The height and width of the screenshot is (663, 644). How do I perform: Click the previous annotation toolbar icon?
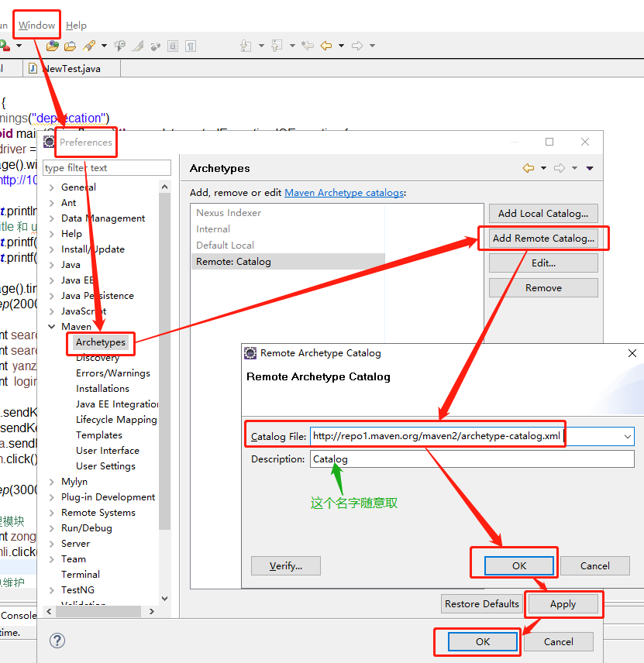pyautogui.click(x=277, y=46)
